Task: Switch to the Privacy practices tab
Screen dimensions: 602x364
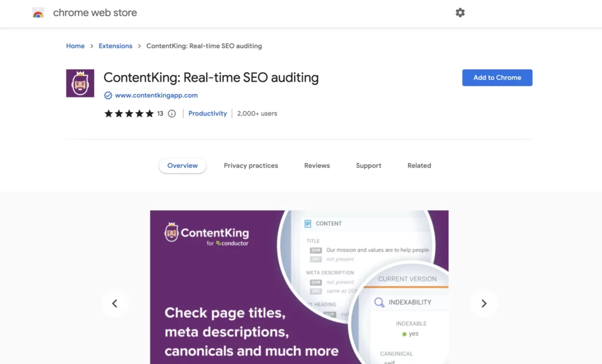Action: click(250, 166)
